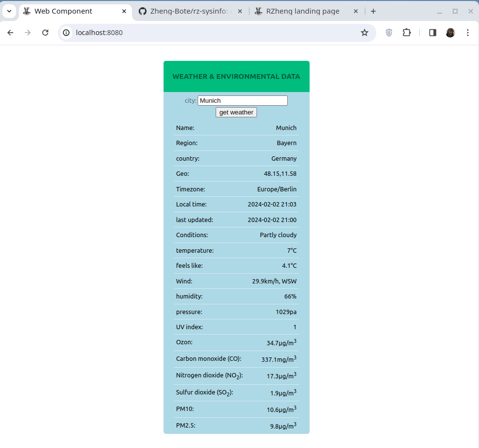The width and height of the screenshot is (479, 448).
Task: Click the Local time value 2024-02-02 21:03
Action: (x=272, y=204)
